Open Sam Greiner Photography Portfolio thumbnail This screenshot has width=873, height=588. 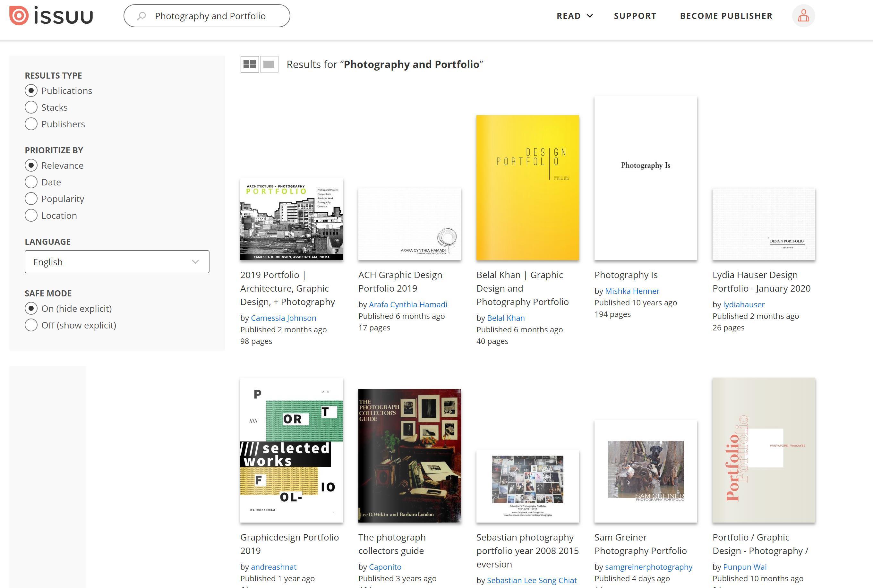point(646,471)
